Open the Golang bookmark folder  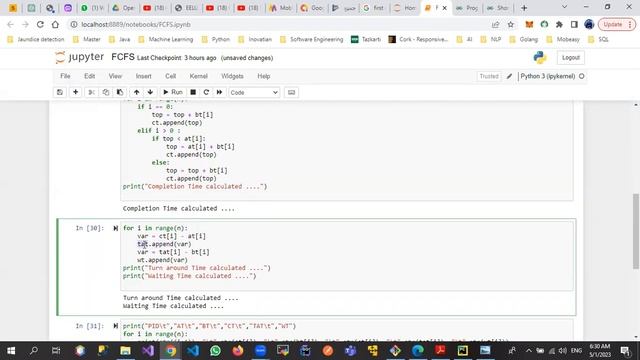(x=524, y=40)
